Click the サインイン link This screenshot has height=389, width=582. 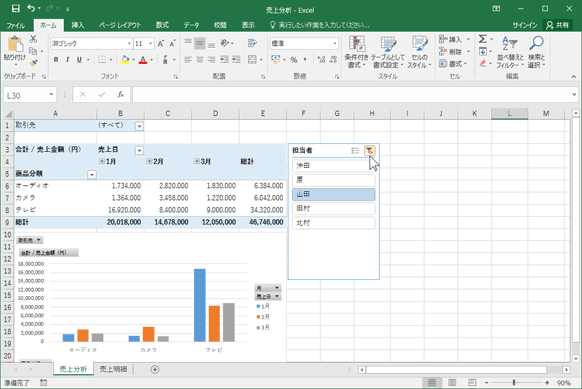coord(525,25)
